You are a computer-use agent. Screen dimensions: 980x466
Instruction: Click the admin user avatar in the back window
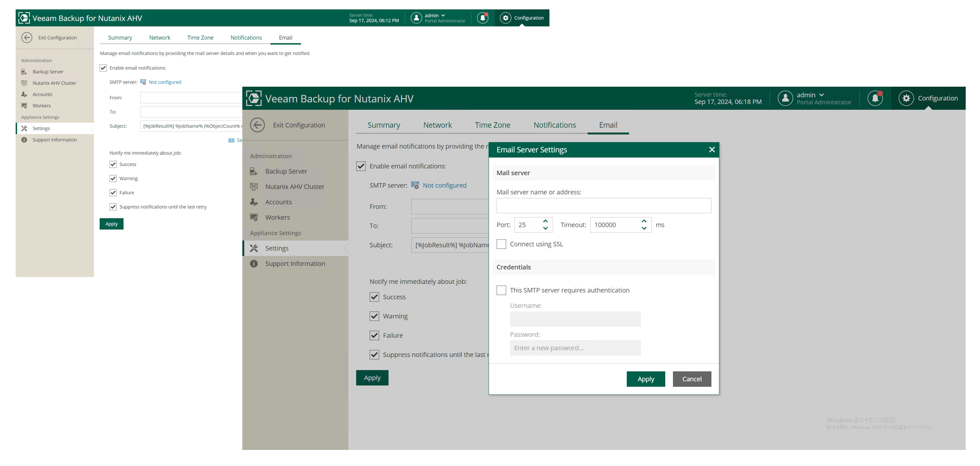[x=416, y=18]
